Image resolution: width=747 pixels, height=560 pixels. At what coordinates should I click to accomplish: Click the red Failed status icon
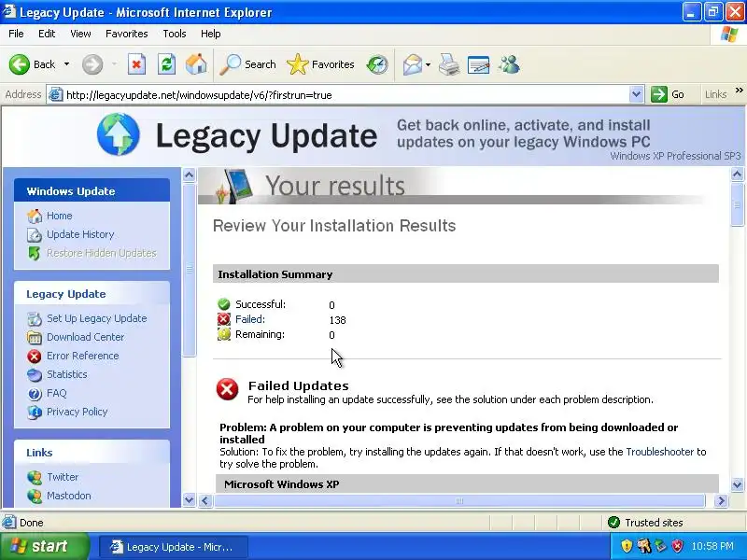click(x=223, y=319)
